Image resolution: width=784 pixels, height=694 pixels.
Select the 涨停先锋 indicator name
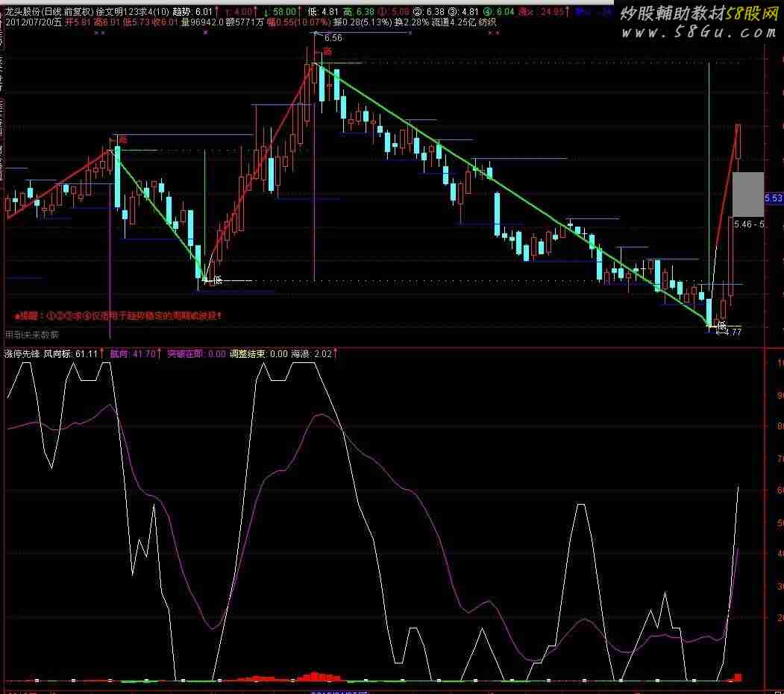[22, 354]
